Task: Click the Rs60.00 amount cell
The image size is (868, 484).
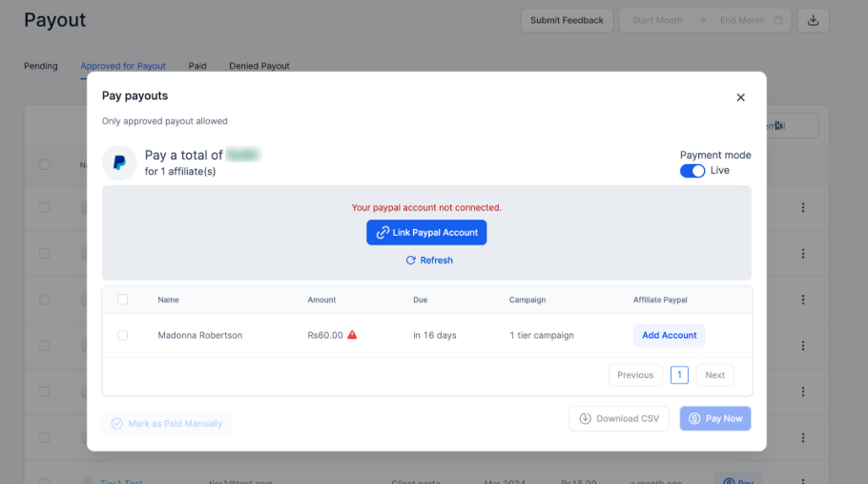Action: click(325, 335)
